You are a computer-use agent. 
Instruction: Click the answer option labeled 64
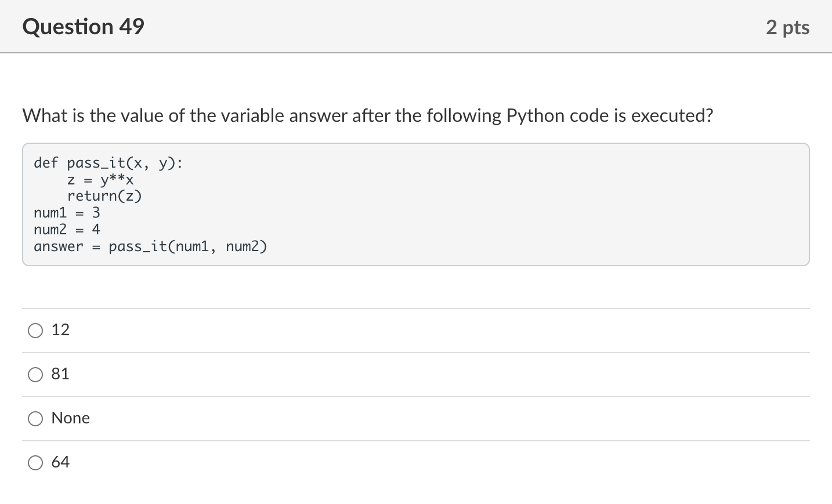[60, 462]
